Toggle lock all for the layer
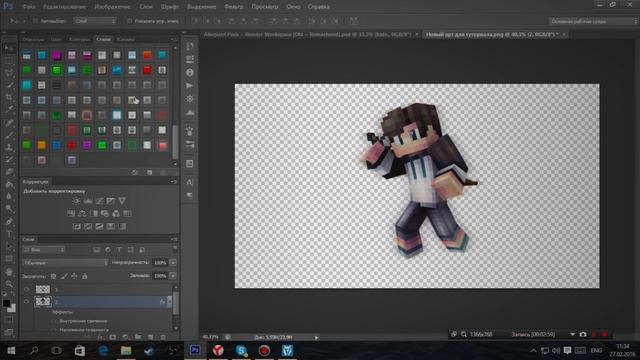This screenshot has height=360, width=640. click(84, 276)
